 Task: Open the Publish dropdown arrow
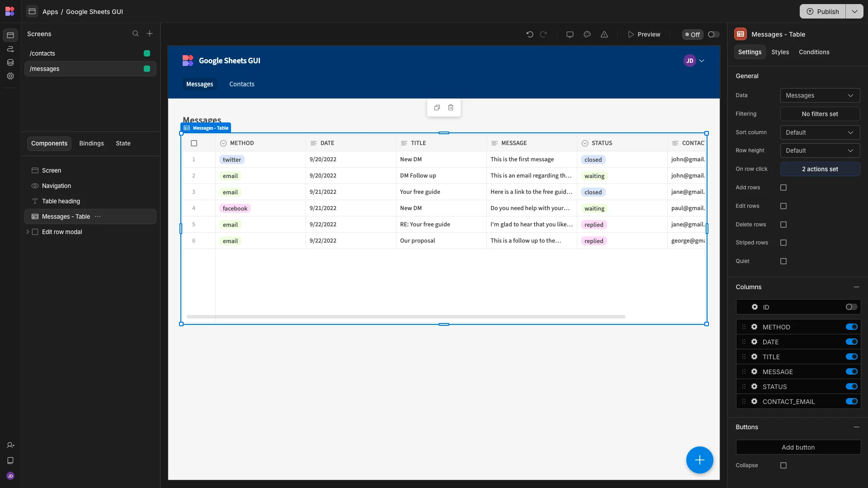pyautogui.click(x=854, y=11)
